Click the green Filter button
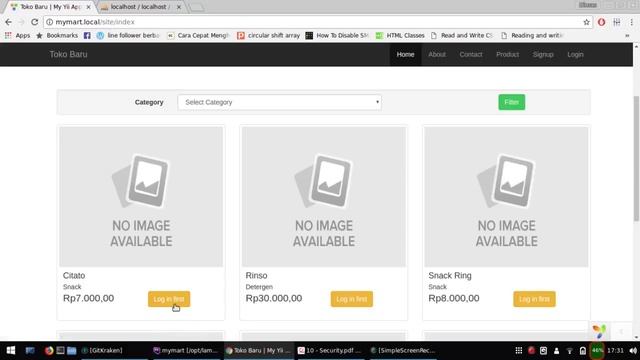This screenshot has width=640, height=360. [511, 102]
